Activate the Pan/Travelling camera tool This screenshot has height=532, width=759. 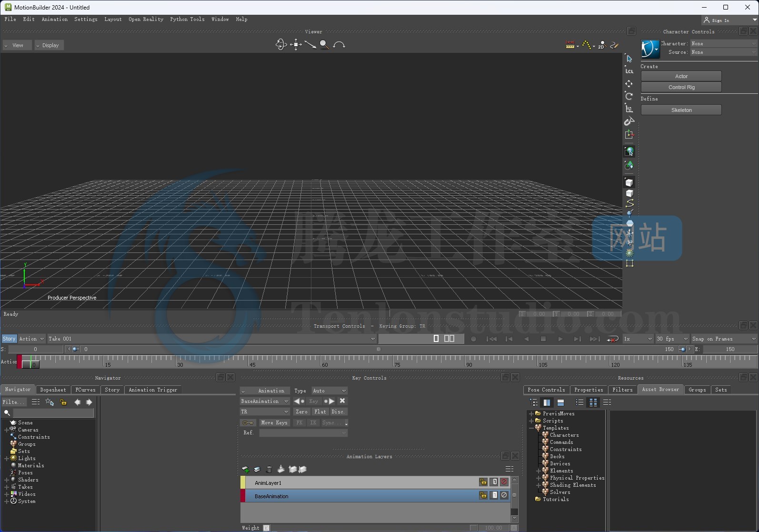coord(296,45)
